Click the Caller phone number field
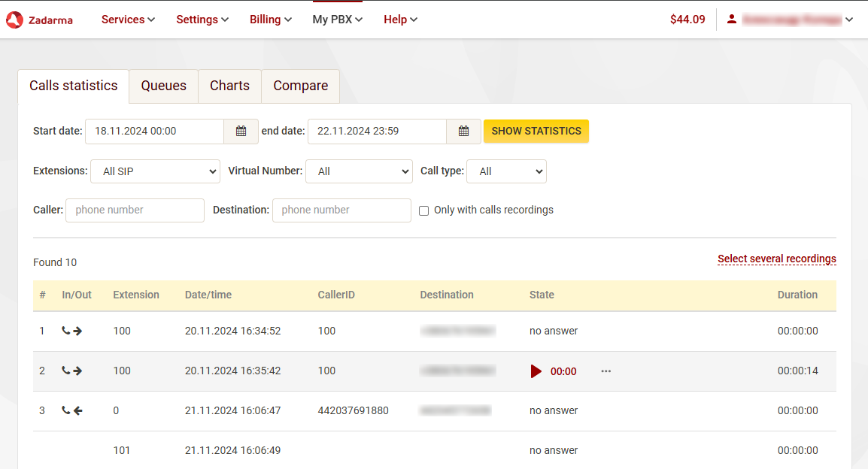Viewport: 868px width, 469px height. tap(135, 210)
